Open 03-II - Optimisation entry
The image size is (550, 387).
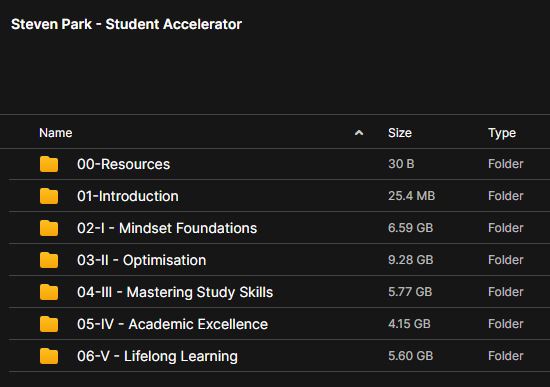(142, 260)
